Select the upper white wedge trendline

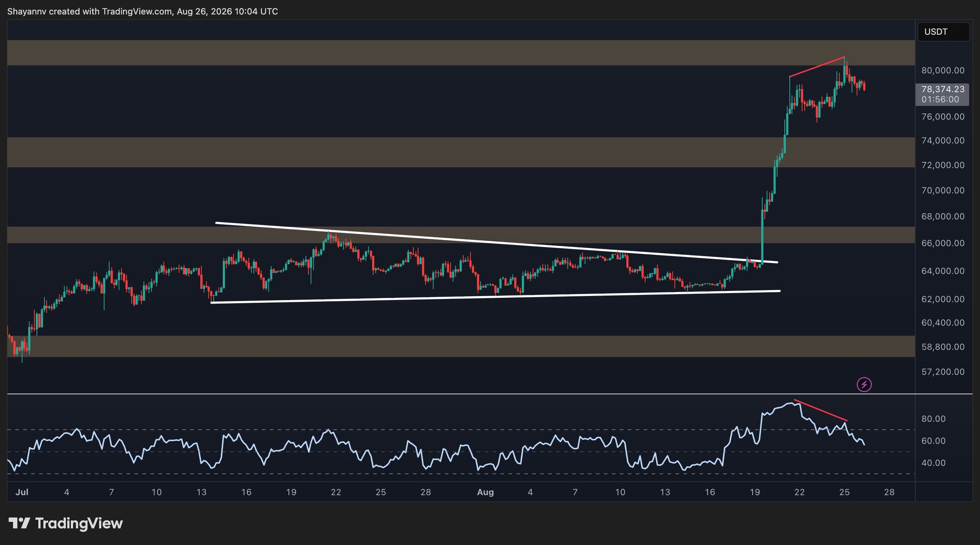tap(497, 243)
